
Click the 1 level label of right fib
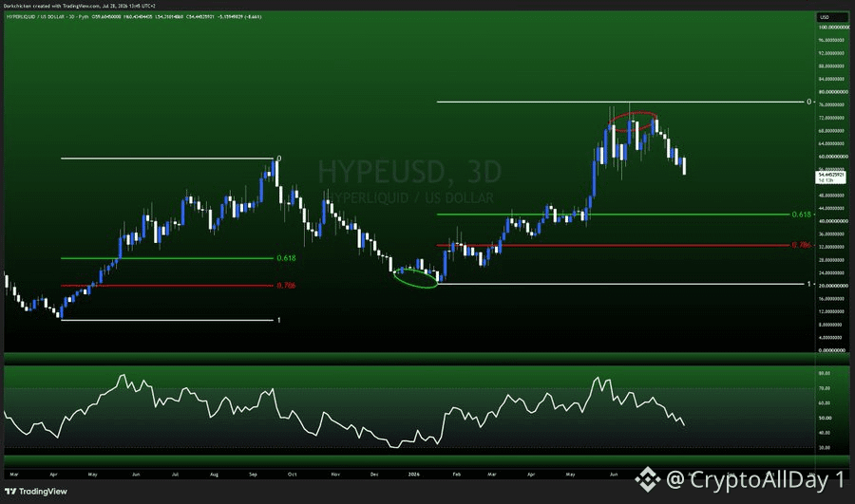point(809,285)
